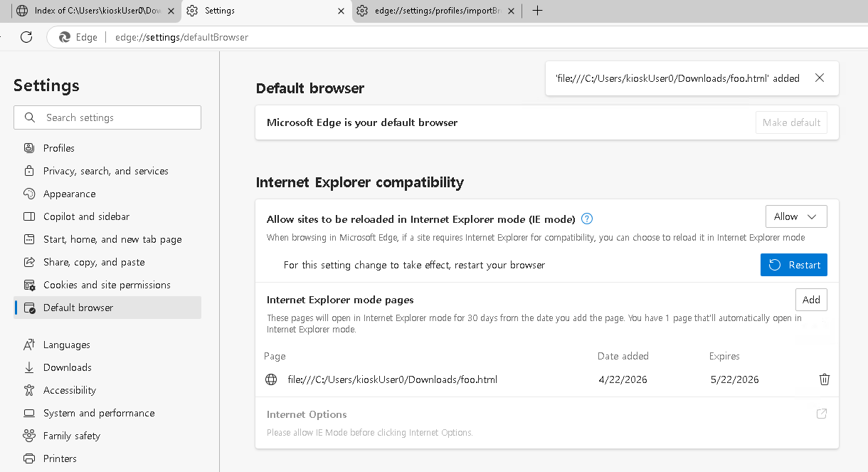Viewport: 868px width, 472px height.
Task: Click the Internet Options row
Action: point(547,423)
